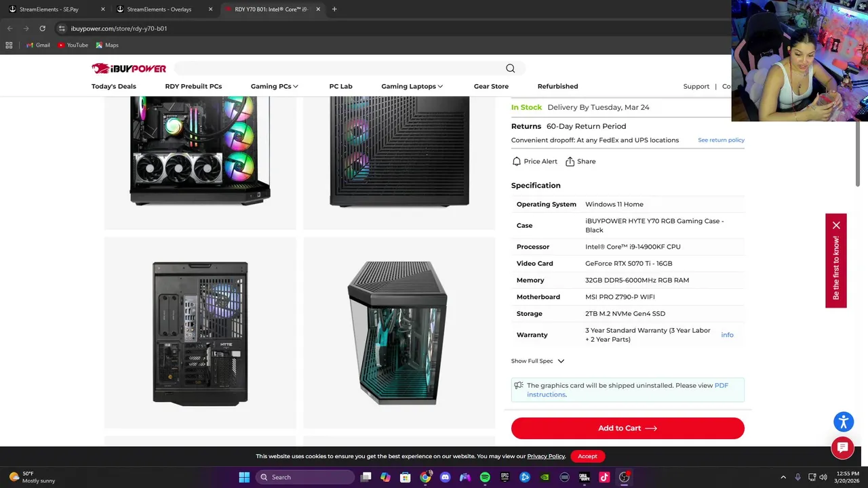Click the Add to Cart button
This screenshot has height=488, width=868.
[628, 428]
